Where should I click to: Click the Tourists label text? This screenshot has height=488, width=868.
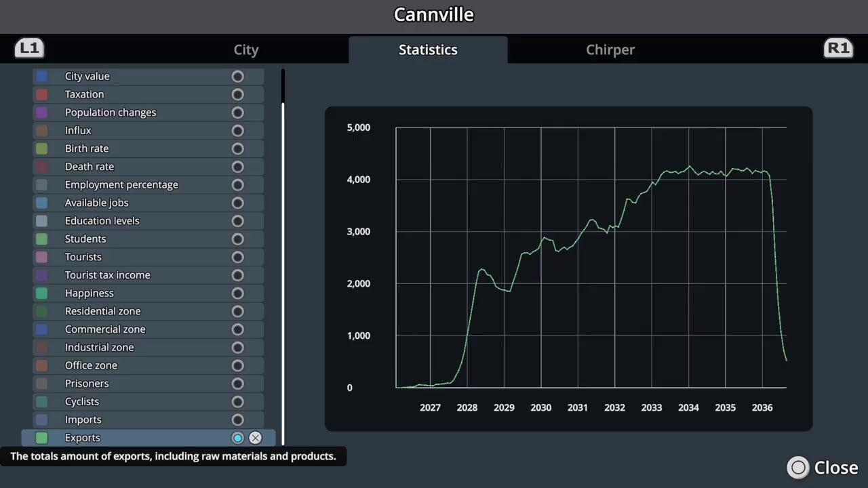click(x=83, y=257)
